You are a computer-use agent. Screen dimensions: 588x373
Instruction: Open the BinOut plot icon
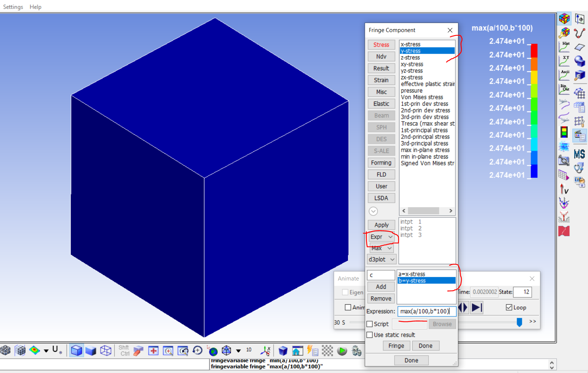tap(564, 89)
